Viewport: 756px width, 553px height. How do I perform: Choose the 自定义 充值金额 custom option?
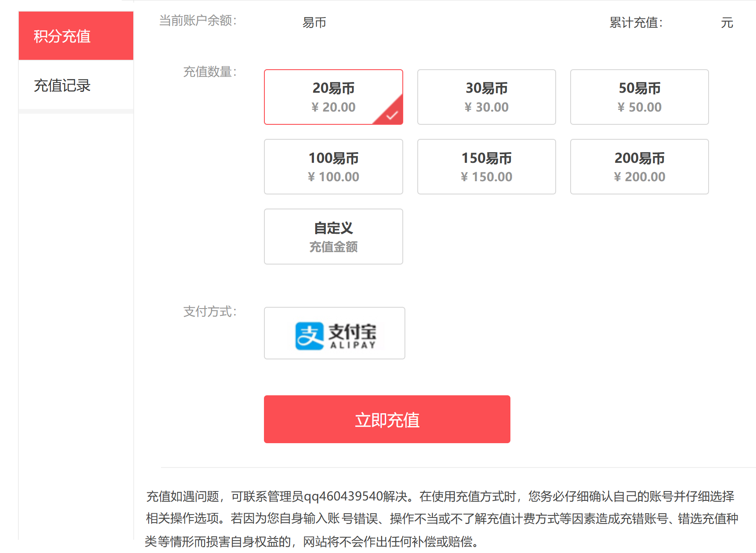[x=334, y=236]
